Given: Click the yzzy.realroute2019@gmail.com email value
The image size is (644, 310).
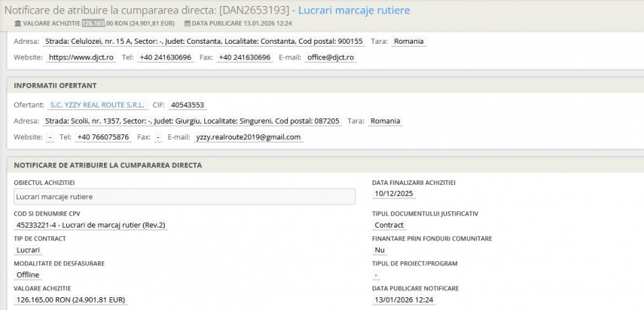Looking at the screenshot, I should (x=248, y=137).
